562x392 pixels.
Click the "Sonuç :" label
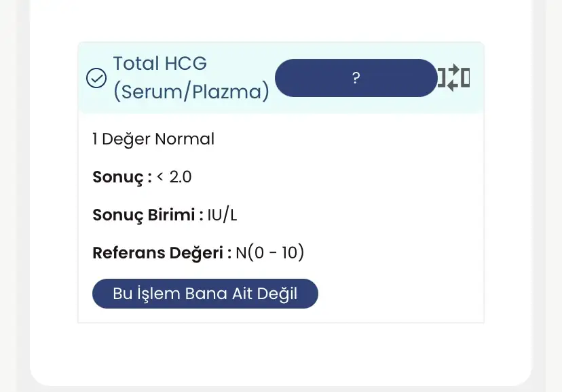pos(122,178)
